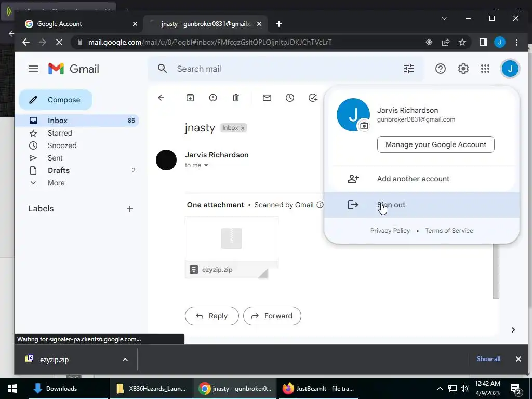Show recipient details dropdown arrow

click(x=206, y=165)
